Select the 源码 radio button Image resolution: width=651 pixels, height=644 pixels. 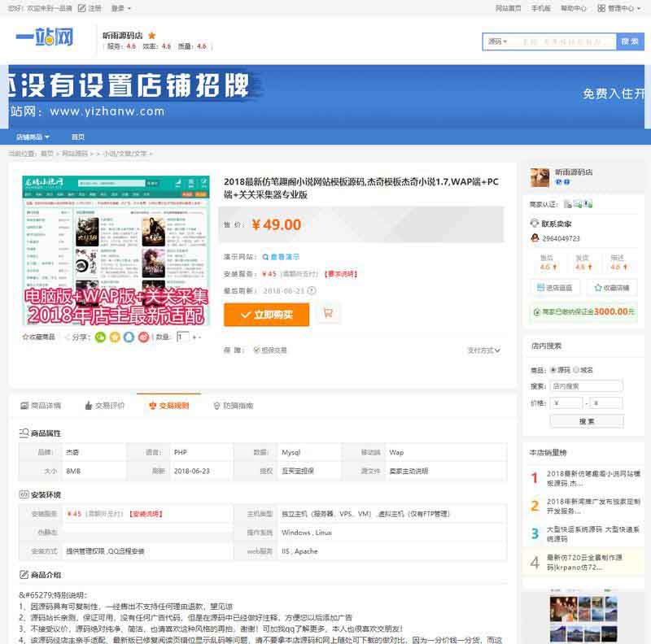coord(553,370)
